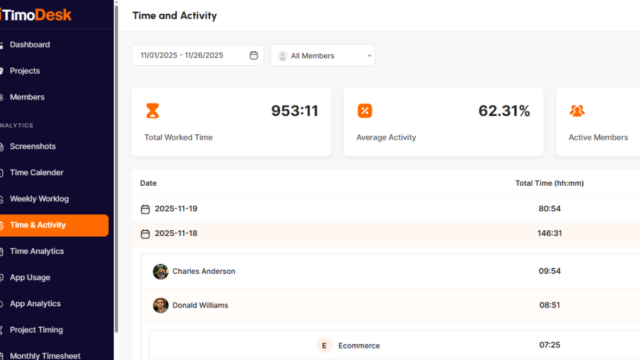The width and height of the screenshot is (640, 360).
Task: Click the Active Members group icon
Action: 577,111
